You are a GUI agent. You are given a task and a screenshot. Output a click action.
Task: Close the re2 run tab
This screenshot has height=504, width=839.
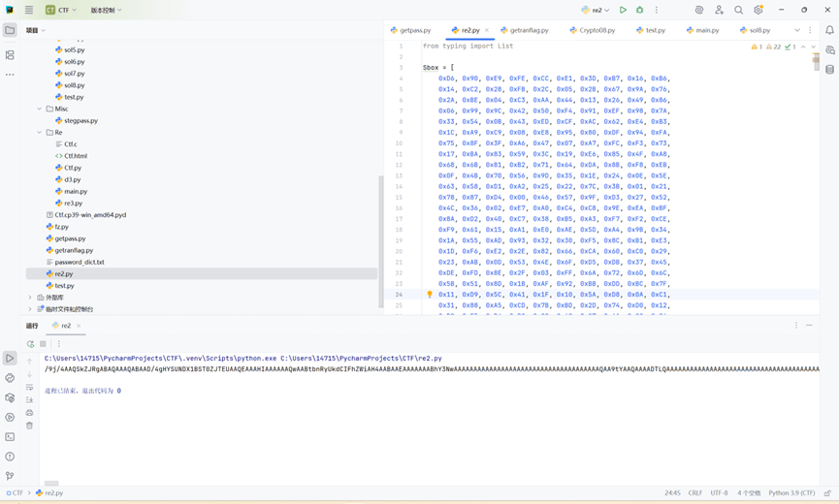pyautogui.click(x=79, y=326)
